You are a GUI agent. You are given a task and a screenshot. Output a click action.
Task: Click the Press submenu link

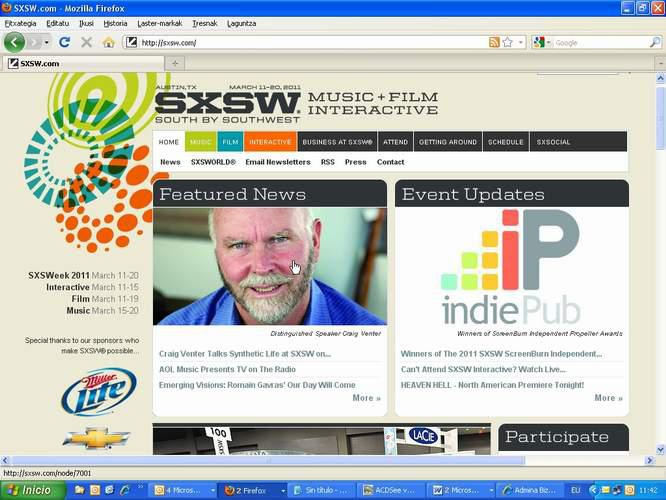coord(356,162)
